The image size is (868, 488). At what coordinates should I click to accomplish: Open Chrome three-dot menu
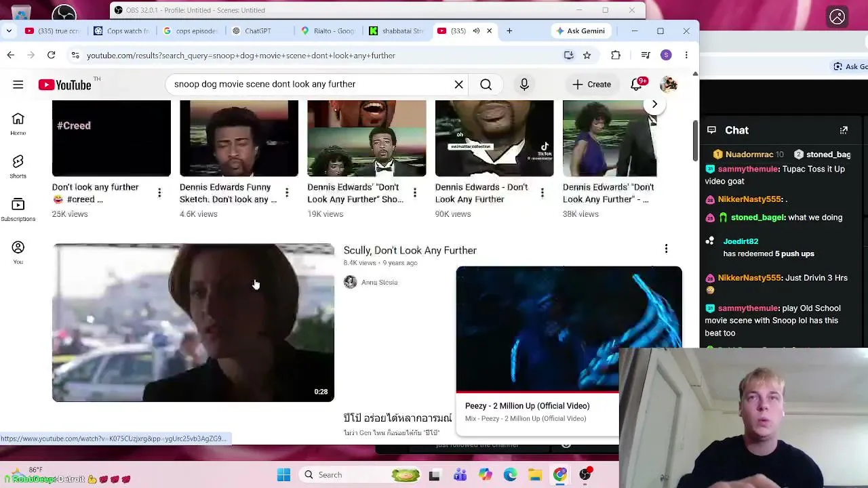(x=686, y=56)
